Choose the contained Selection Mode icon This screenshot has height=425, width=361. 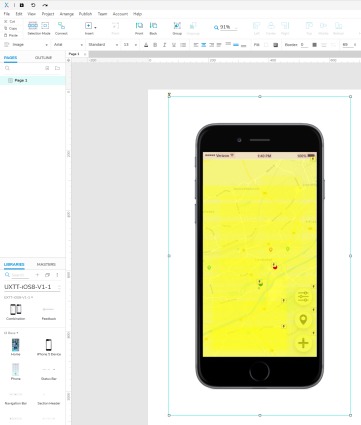[x=45, y=25]
